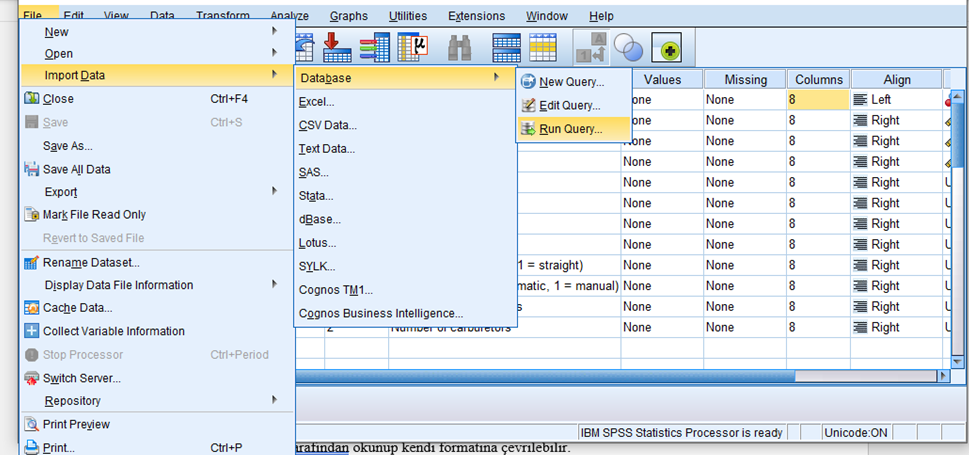Click the Print printer icon

point(32,447)
